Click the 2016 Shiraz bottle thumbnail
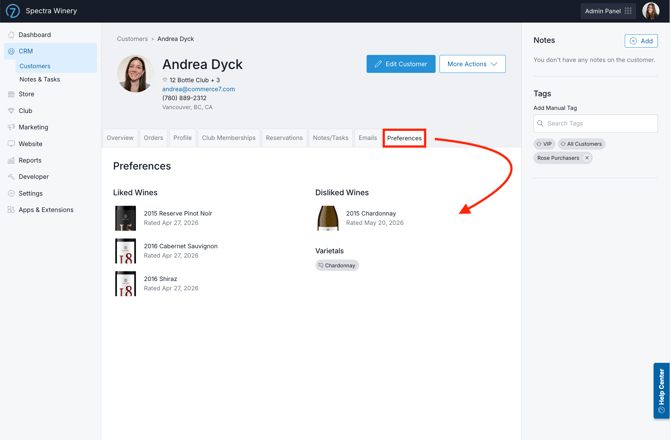The width and height of the screenshot is (670, 440). click(125, 284)
